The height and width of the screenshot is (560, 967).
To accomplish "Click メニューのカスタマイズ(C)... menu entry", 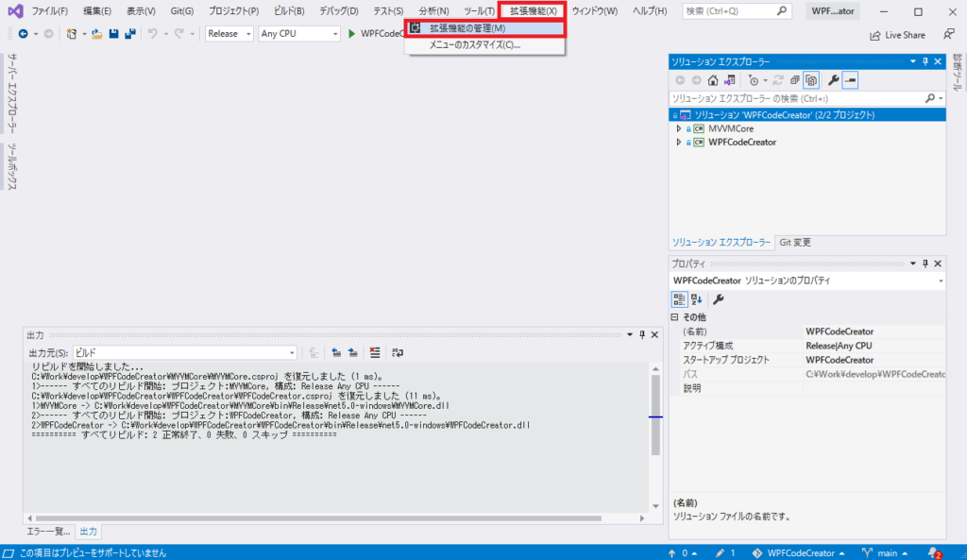I will tap(484, 45).
